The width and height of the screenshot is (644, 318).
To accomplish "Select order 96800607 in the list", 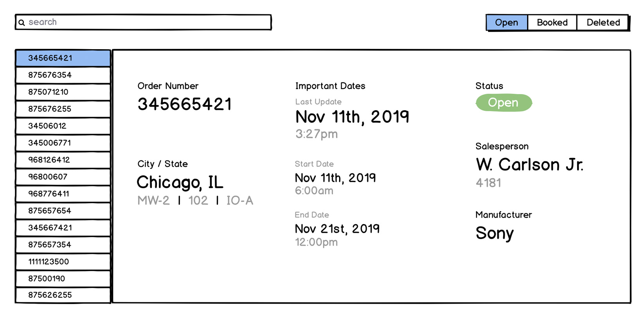I will coord(63,177).
